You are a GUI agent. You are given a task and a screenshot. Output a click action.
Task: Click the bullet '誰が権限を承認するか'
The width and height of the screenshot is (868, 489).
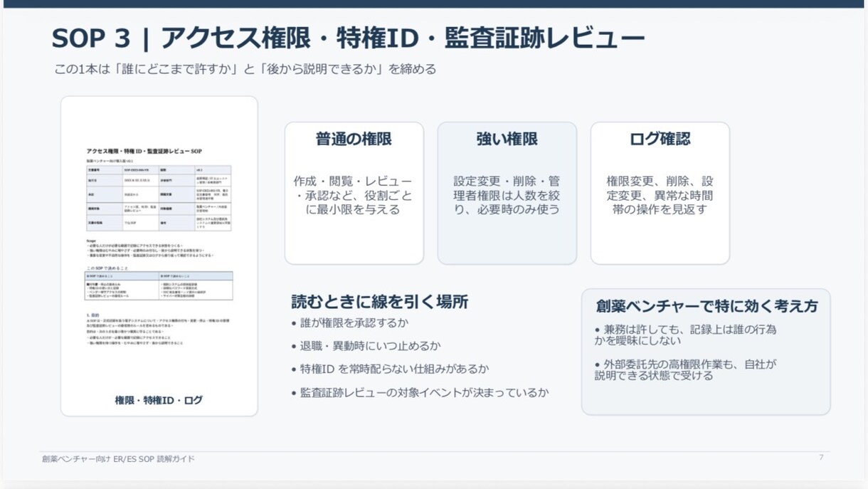(350, 323)
